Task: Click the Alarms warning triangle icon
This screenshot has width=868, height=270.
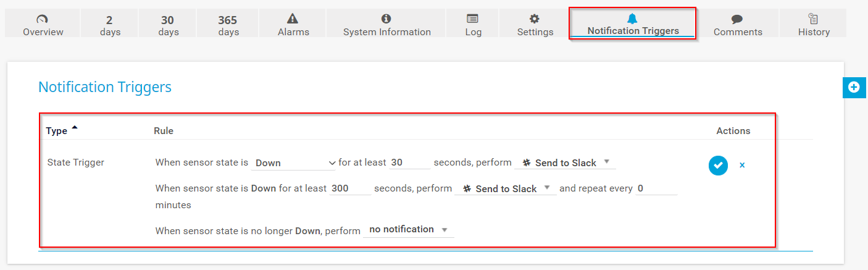Action: tap(293, 19)
